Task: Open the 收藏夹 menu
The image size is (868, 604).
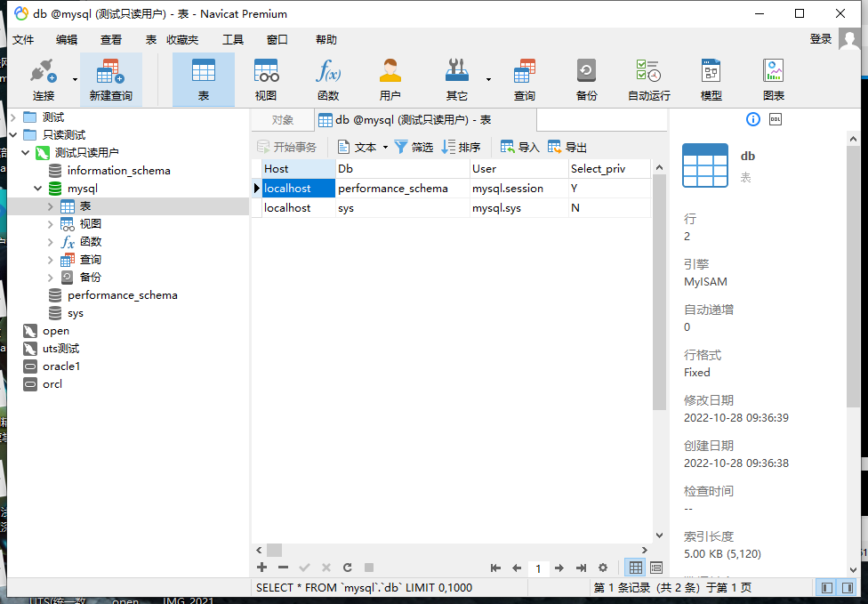Action: [x=182, y=40]
